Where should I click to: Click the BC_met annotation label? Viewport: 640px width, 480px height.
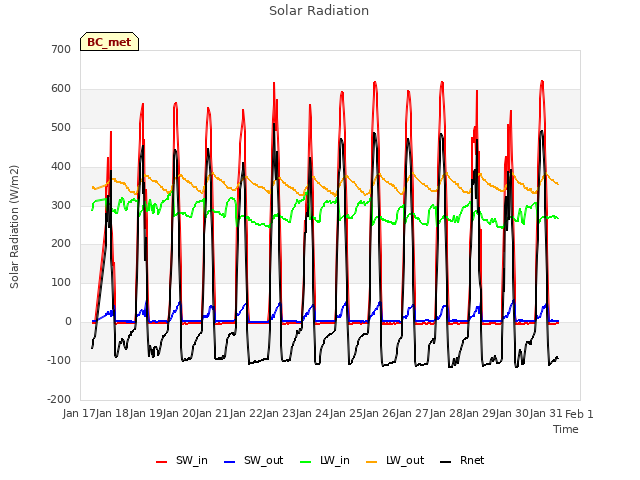(x=109, y=42)
